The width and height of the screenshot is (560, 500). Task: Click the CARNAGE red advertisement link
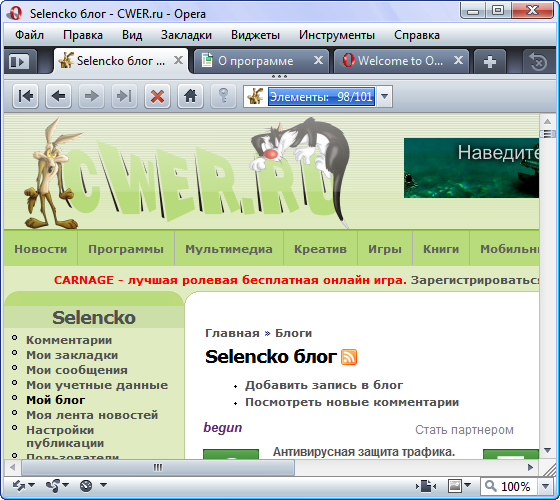pyautogui.click(x=230, y=280)
